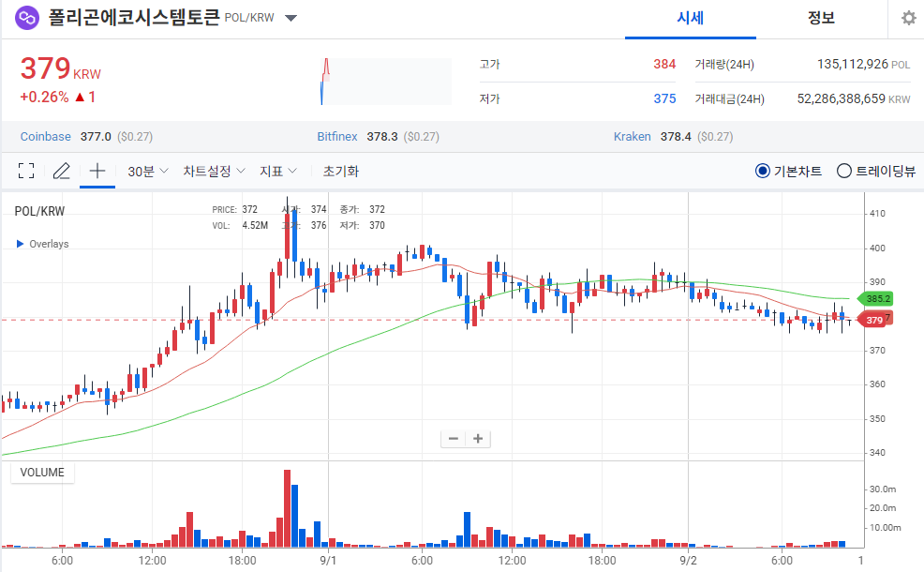Click the 18:00 axis label before 9/2

click(x=602, y=560)
